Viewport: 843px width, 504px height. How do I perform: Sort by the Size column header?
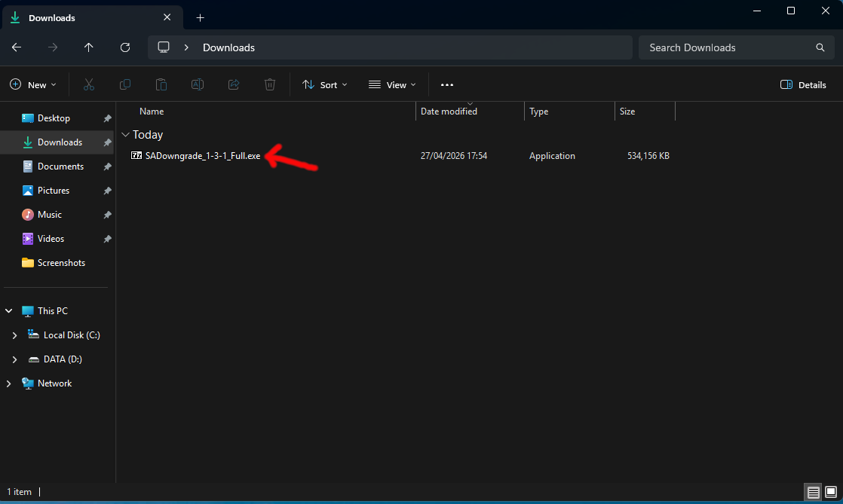[x=645, y=111]
